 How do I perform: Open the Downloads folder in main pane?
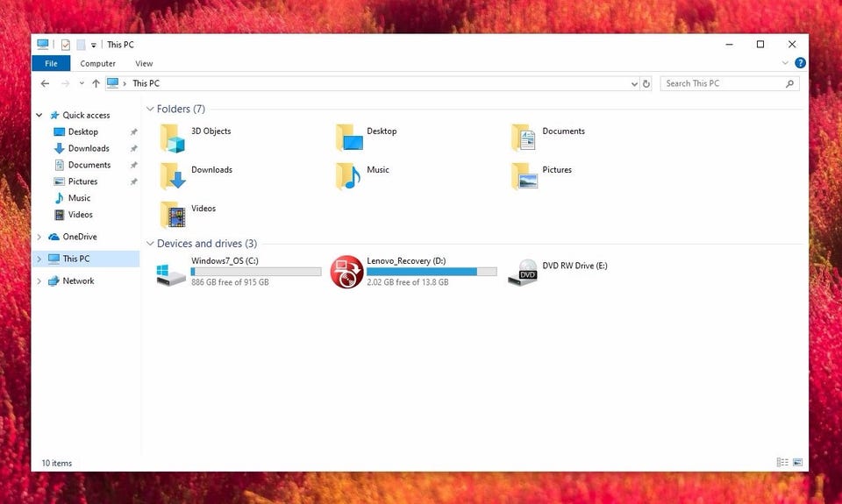(x=173, y=176)
